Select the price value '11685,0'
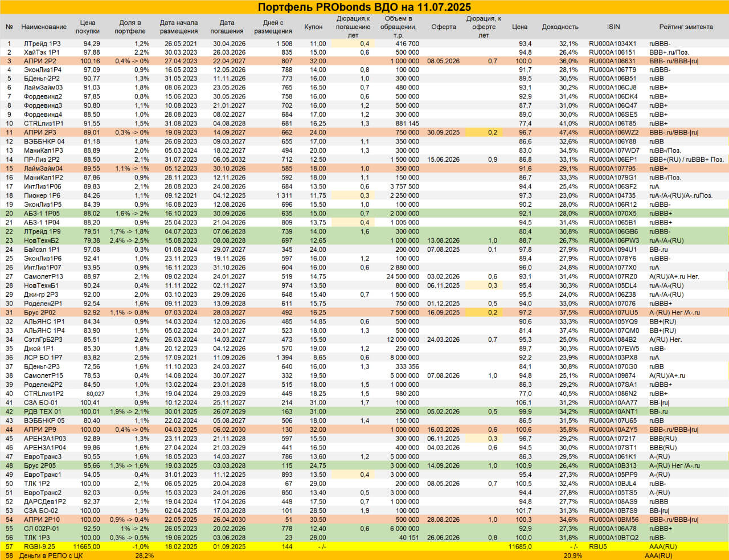 click(x=520, y=547)
